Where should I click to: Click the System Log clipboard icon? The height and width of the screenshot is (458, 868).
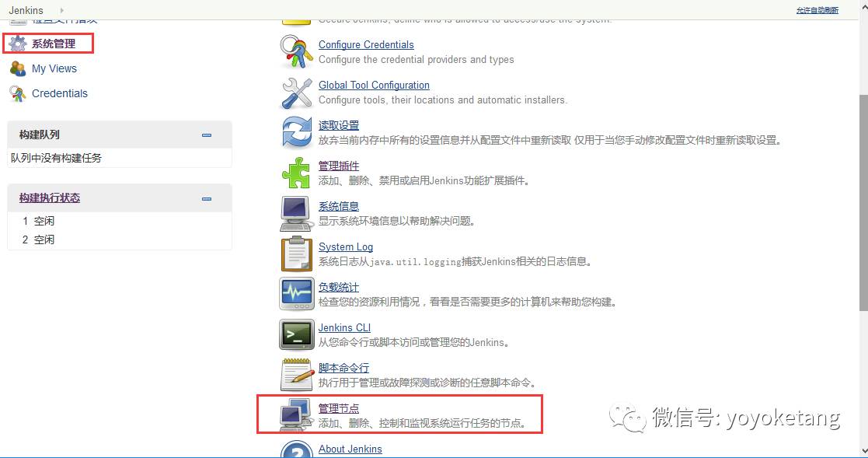297,254
